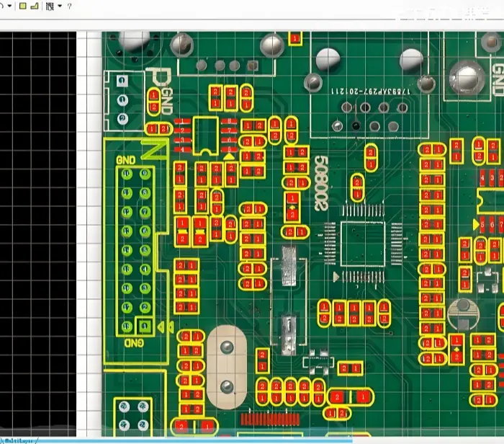The height and width of the screenshot is (444, 504).
Task: Click the square QFP chip footprint center
Action: (x=364, y=243)
